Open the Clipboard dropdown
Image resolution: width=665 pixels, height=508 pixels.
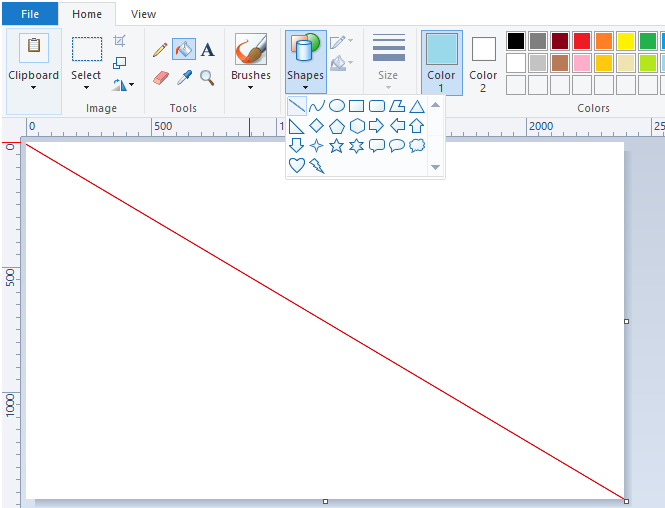pyautogui.click(x=34, y=88)
